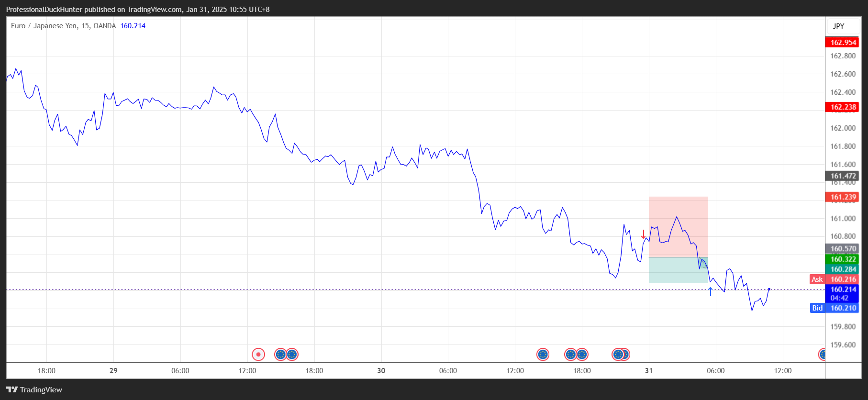Click the red 161.239 stop price label

[842, 197]
